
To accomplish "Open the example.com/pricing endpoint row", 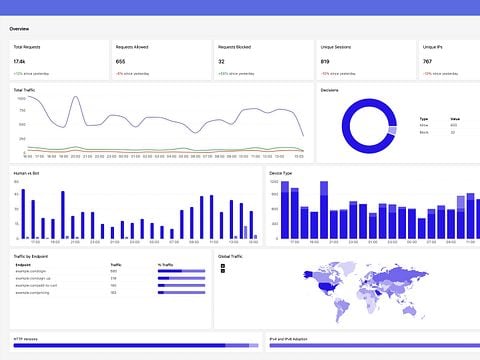I will pyautogui.click(x=110, y=293).
